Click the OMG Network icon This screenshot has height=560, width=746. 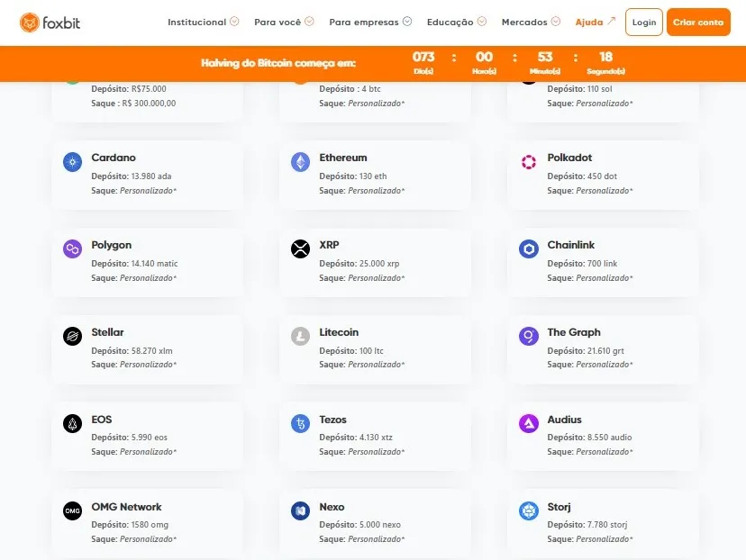point(72,511)
